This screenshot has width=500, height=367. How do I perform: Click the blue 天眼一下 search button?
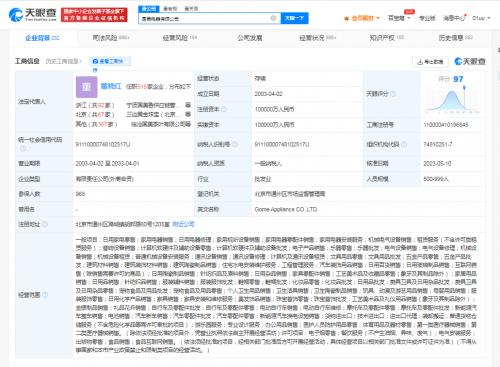(294, 18)
